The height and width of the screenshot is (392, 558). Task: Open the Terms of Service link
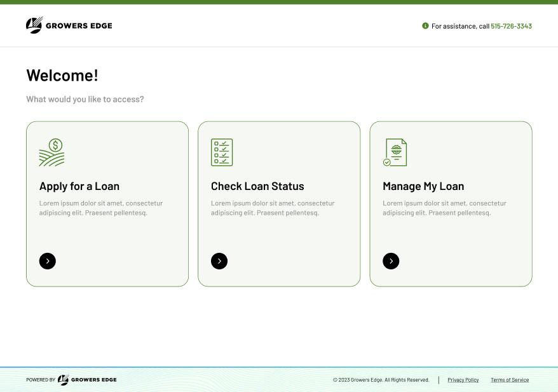510,380
